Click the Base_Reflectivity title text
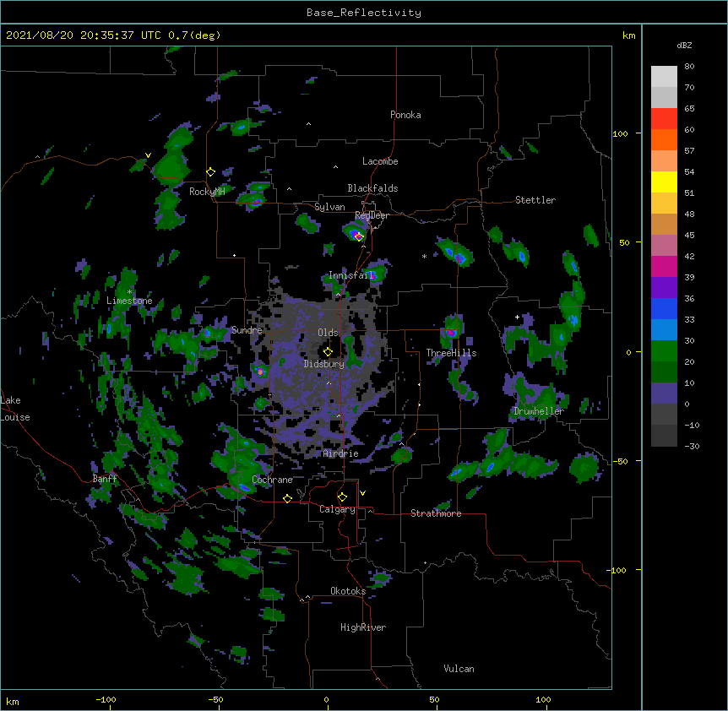728x711 pixels. (364, 13)
